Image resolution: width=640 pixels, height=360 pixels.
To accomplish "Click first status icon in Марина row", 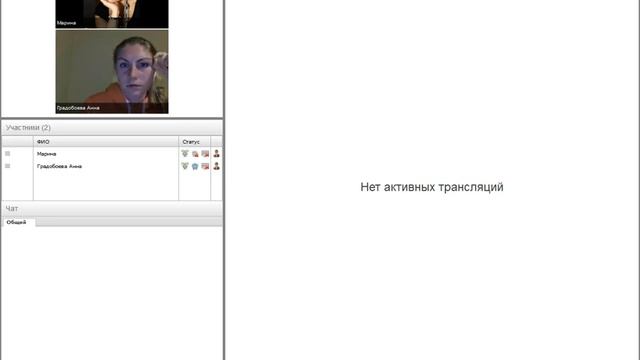I will pos(185,153).
